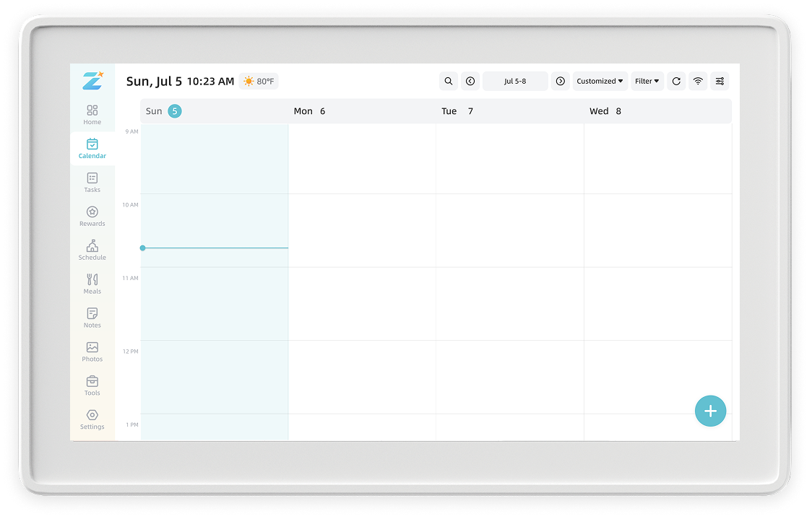Viewport: 812px width, 519px height.
Task: Open the Meals planner
Action: pyautogui.click(x=92, y=284)
